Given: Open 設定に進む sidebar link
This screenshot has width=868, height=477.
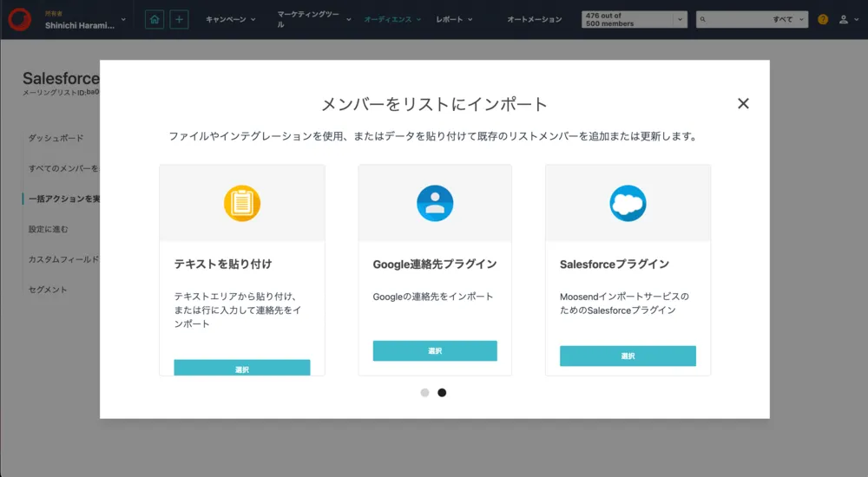Looking at the screenshot, I should (x=48, y=229).
